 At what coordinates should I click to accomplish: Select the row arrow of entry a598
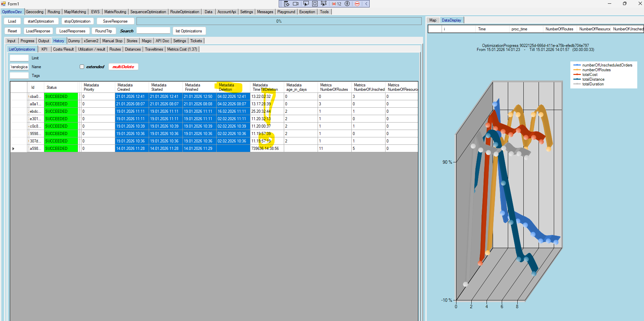pyautogui.click(x=14, y=149)
